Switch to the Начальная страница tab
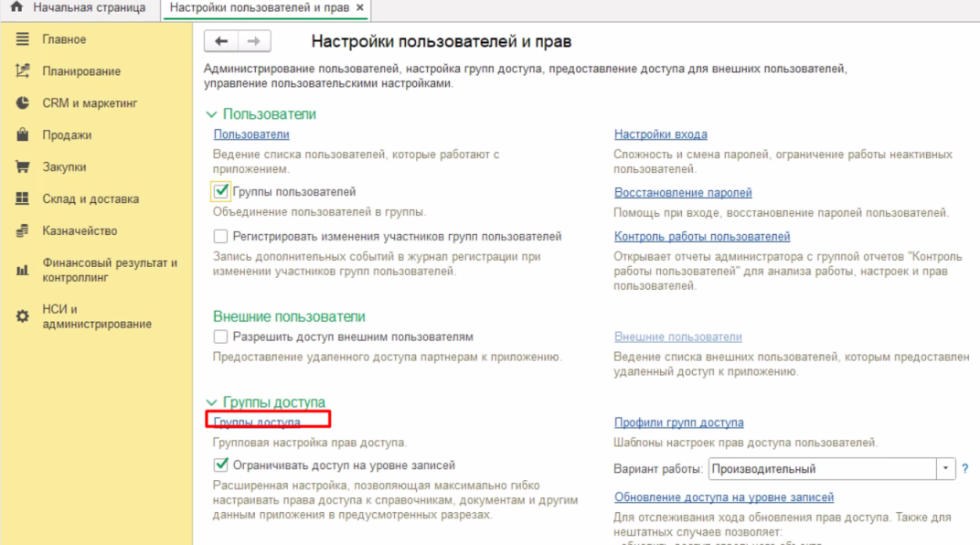 click(x=88, y=8)
